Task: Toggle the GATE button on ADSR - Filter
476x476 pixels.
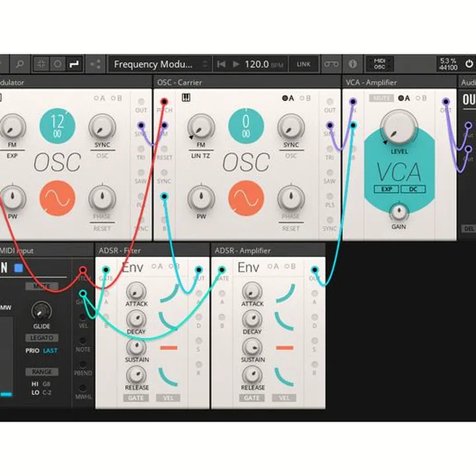Action: click(x=136, y=398)
